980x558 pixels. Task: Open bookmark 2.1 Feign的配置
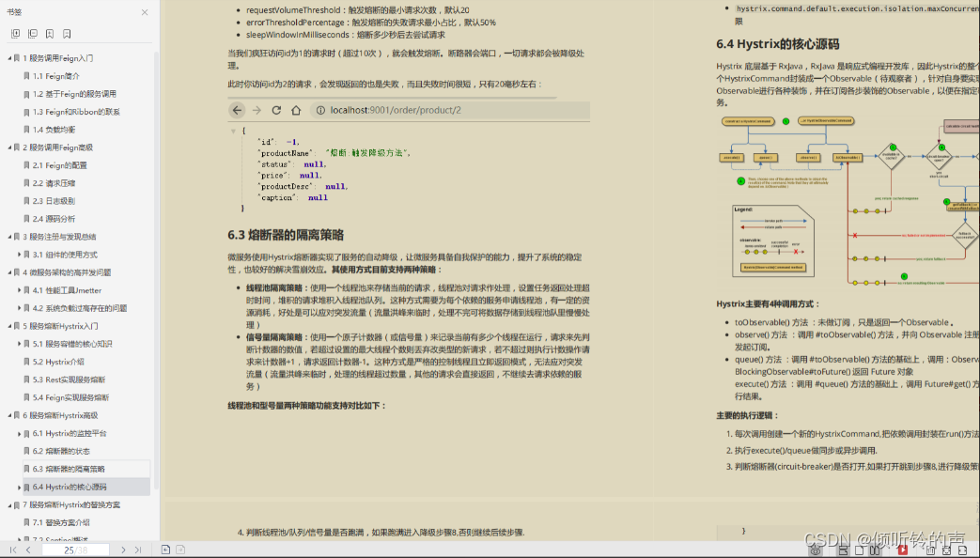pyautogui.click(x=60, y=165)
